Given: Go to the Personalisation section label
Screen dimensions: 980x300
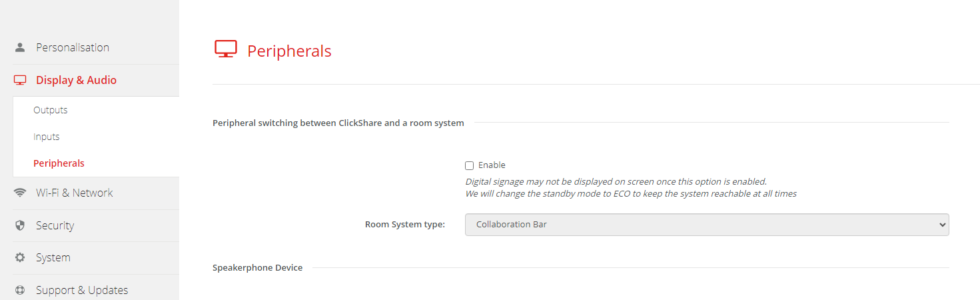Looking at the screenshot, I should (x=72, y=47).
